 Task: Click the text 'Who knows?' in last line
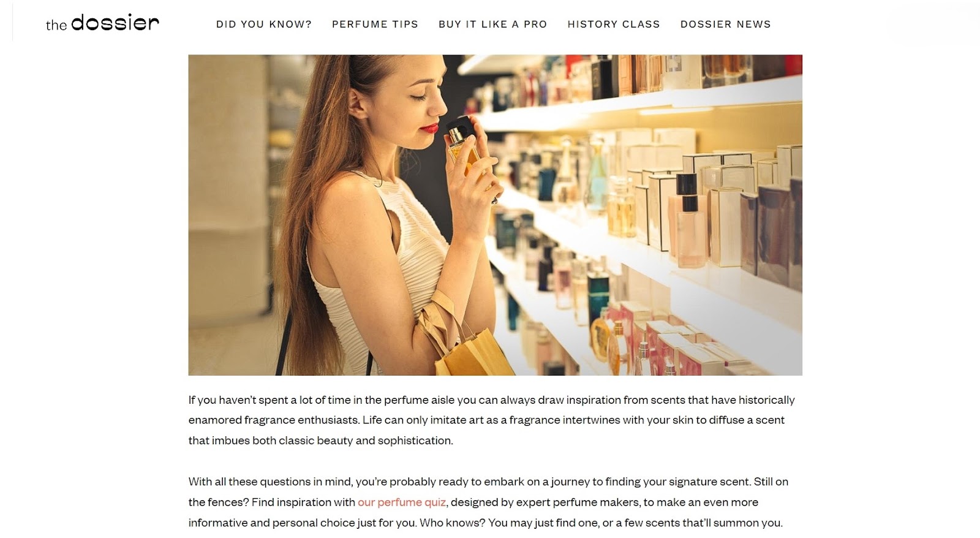(x=453, y=523)
